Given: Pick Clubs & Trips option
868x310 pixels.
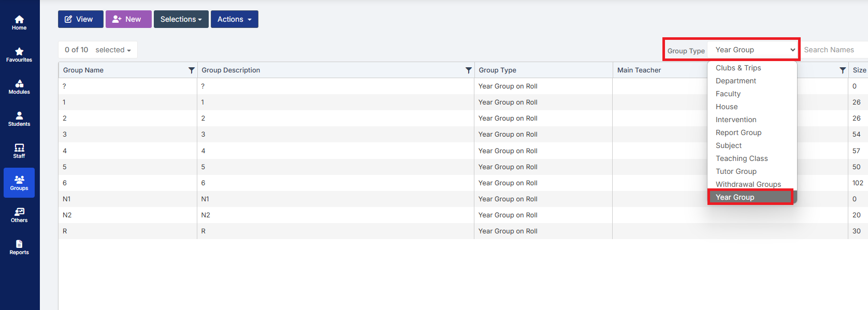Looking at the screenshot, I should [738, 68].
